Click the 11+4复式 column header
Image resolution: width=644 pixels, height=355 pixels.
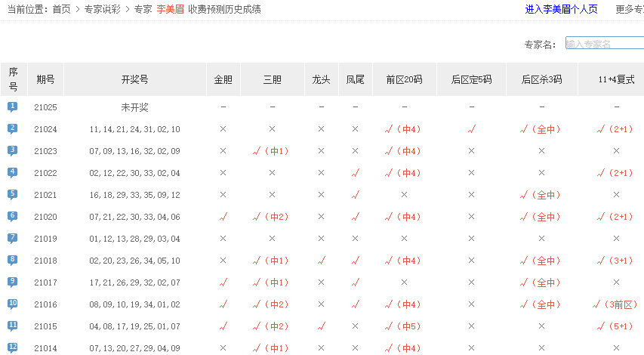pos(615,79)
